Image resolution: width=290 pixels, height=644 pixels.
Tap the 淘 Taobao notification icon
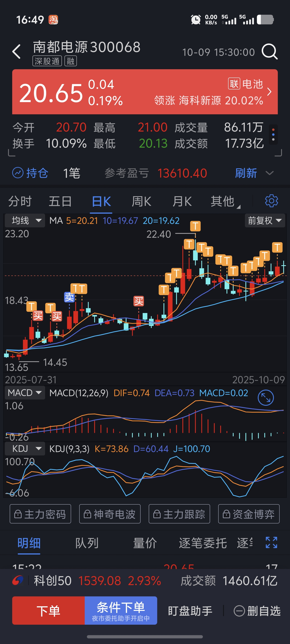pyautogui.click(x=53, y=20)
